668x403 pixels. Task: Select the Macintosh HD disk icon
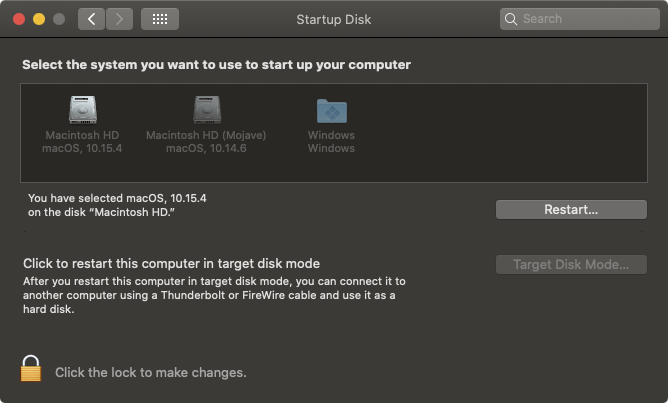tap(83, 109)
